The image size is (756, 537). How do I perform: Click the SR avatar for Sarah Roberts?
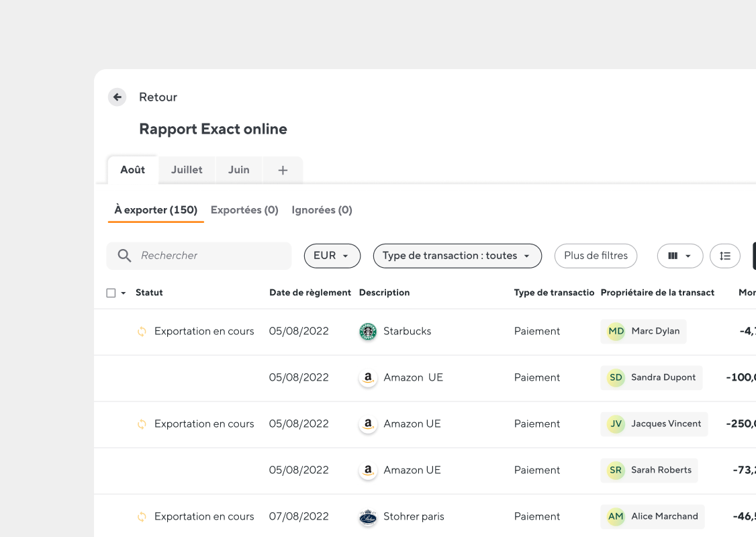pyautogui.click(x=616, y=470)
